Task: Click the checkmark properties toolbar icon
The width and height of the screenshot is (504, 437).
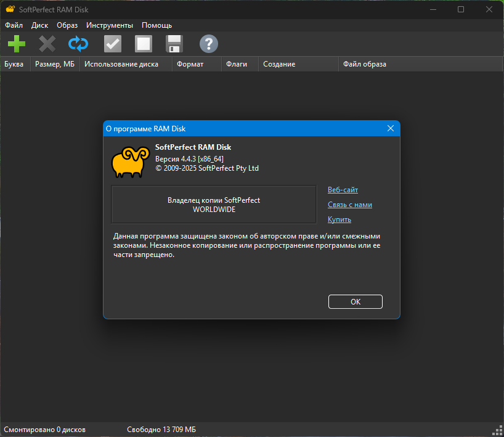Action: pos(113,44)
